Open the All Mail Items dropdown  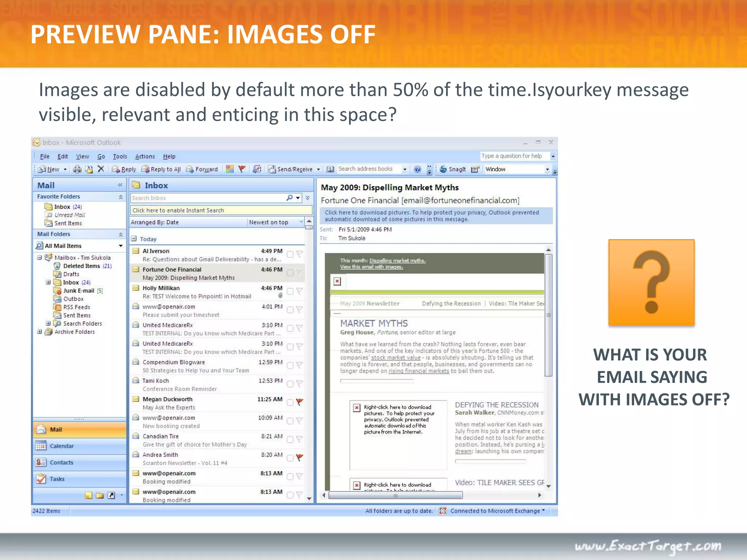point(121,246)
